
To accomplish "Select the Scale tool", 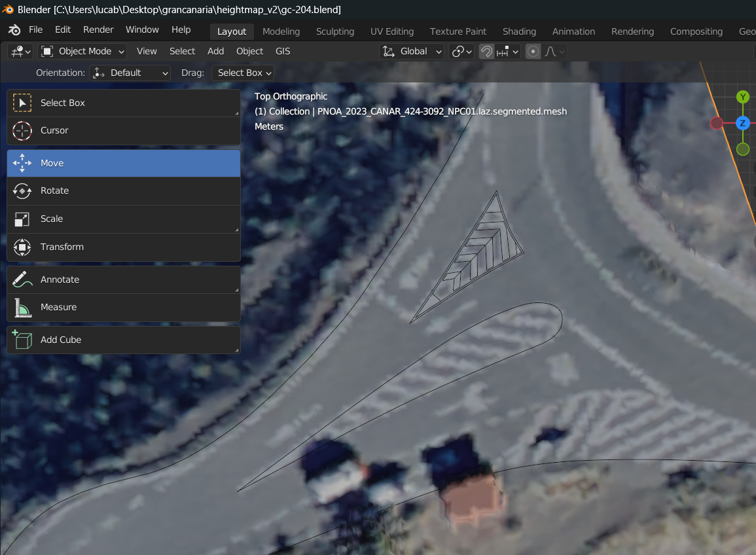I will click(x=124, y=219).
